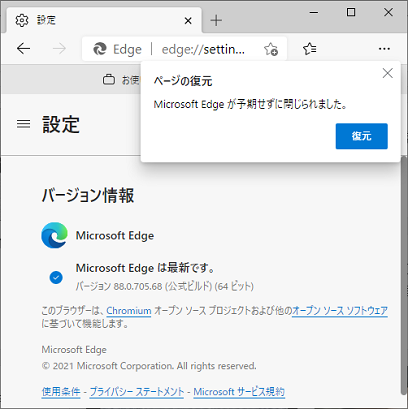Click the バージョン情報 heading
Image resolution: width=408 pixels, height=409 pixels.
coord(88,195)
